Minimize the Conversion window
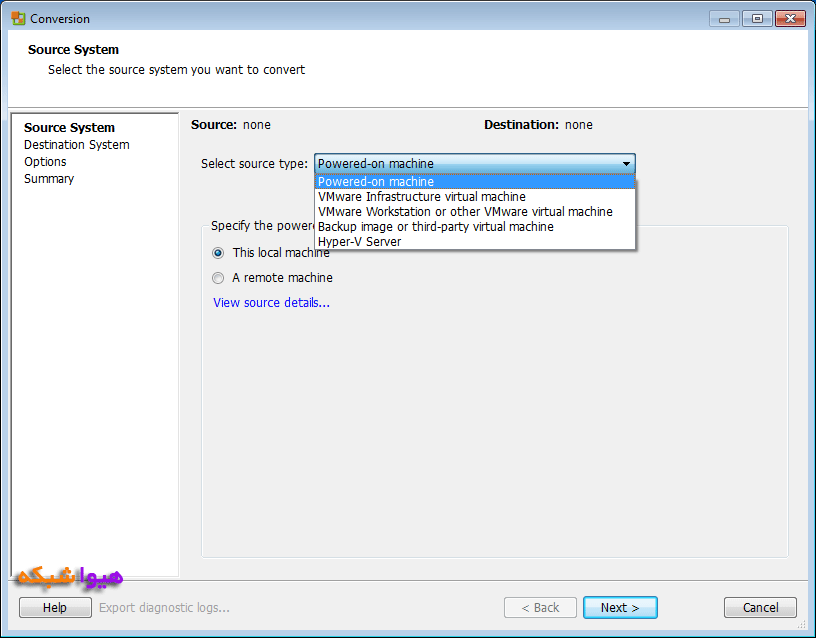This screenshot has width=816, height=638. (725, 18)
